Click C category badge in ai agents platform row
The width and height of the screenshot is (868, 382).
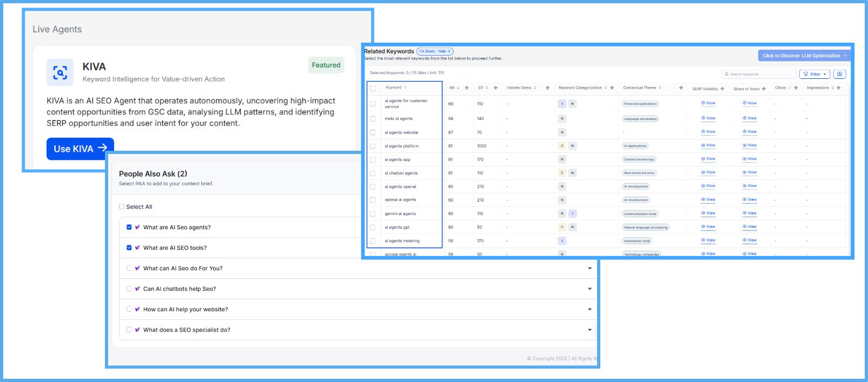[x=562, y=146]
